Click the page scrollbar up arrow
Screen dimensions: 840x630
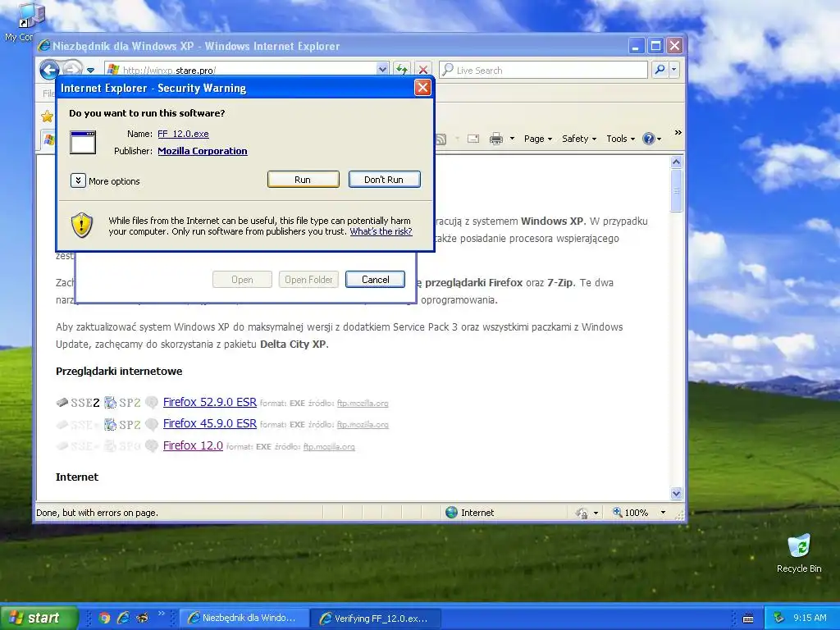676,162
